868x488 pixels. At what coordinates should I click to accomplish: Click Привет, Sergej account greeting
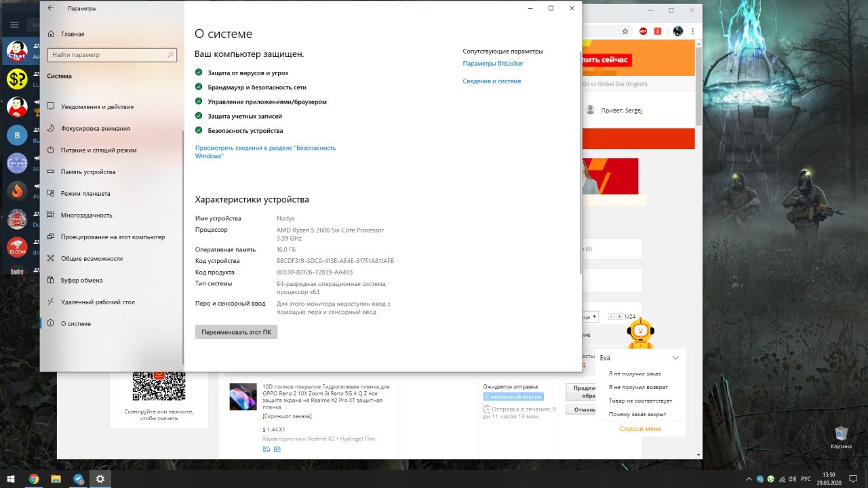621,110
